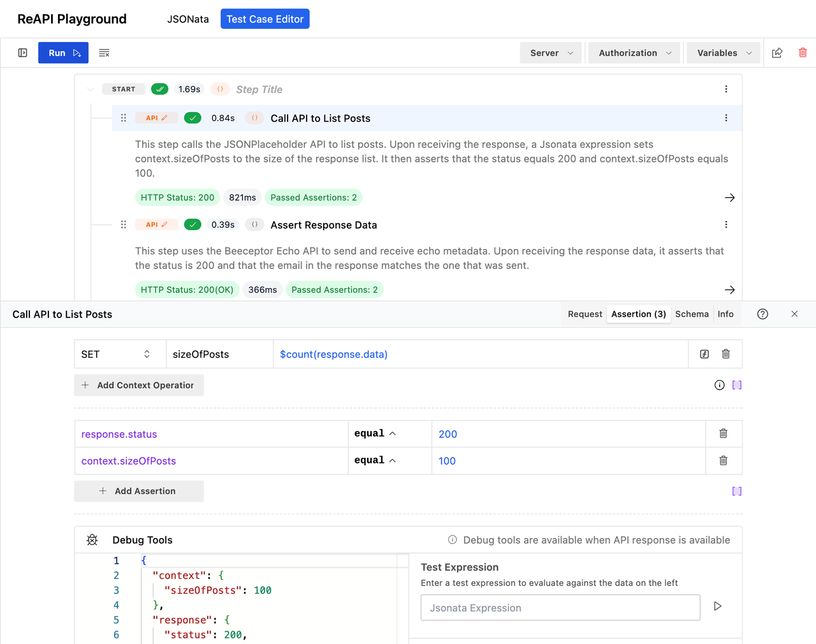The width and height of the screenshot is (816, 644).
Task: Click purple brackets icon beside Add Assertion
Action: [737, 491]
